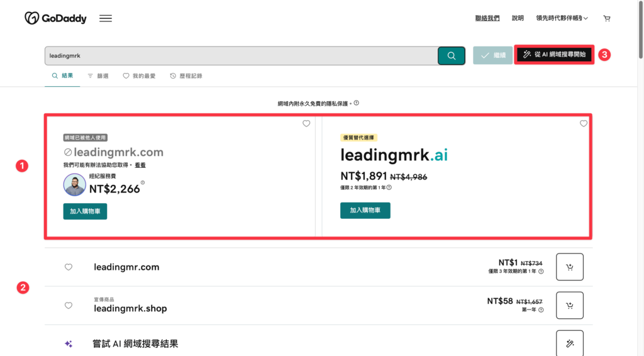This screenshot has height=356, width=644.
Task: Click the magnifier search button
Action: pos(452,56)
